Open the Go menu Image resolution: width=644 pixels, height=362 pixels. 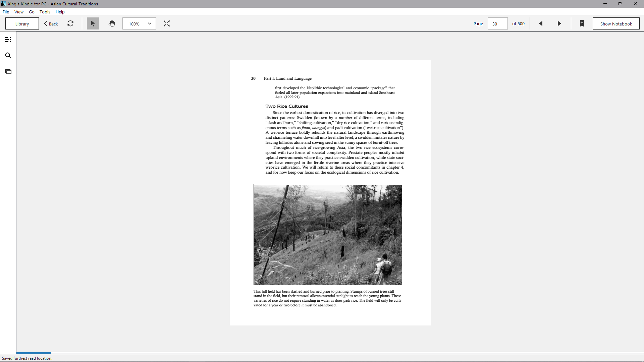(32, 12)
